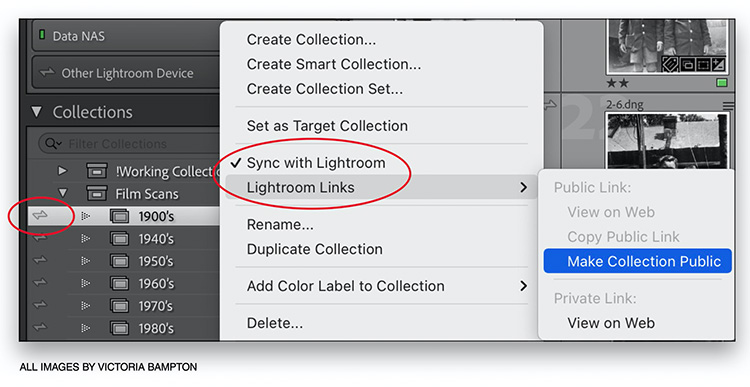Click the Other Lightroom Device sync icon

(47, 73)
